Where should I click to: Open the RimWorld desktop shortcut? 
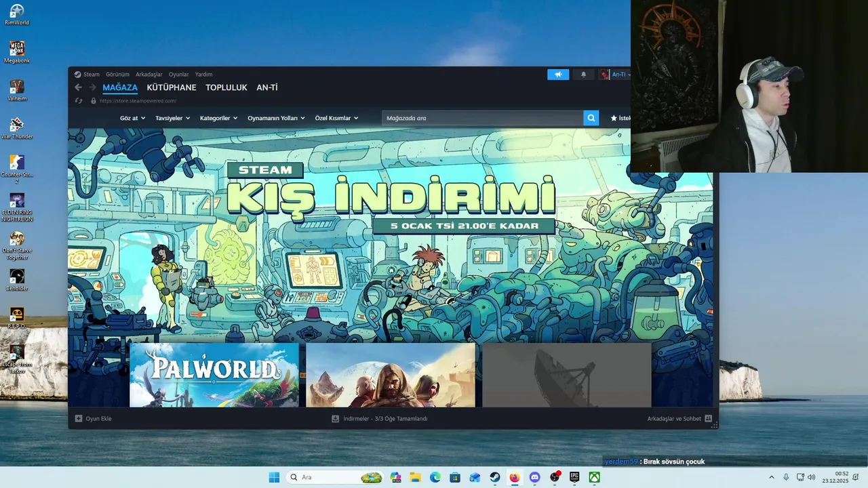point(17,15)
